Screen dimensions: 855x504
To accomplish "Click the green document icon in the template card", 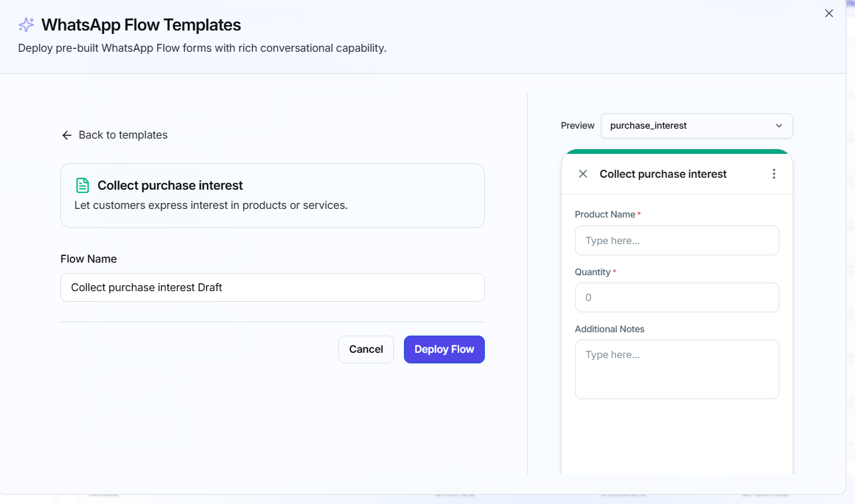I will [82, 185].
